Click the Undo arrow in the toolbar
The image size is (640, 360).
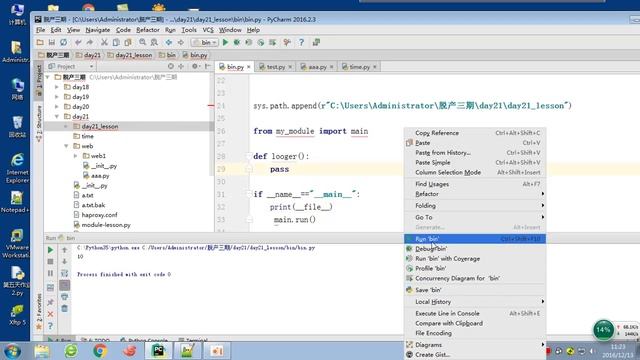[78, 42]
